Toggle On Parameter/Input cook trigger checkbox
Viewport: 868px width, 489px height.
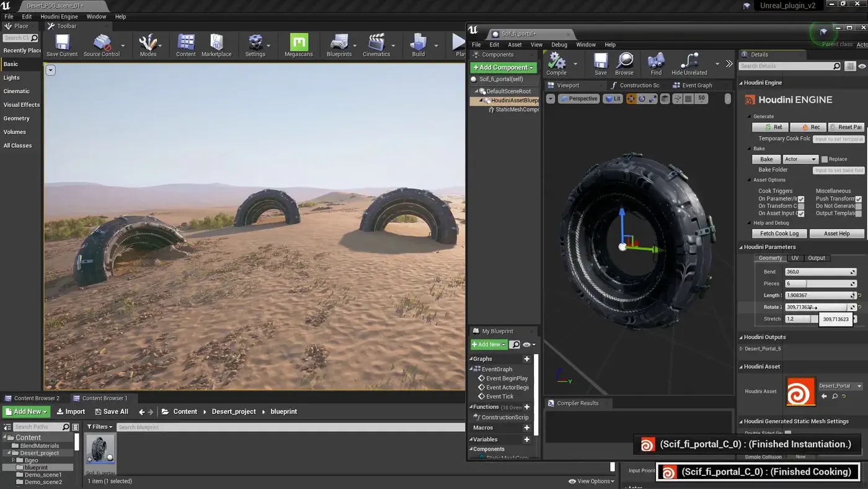[x=801, y=199]
